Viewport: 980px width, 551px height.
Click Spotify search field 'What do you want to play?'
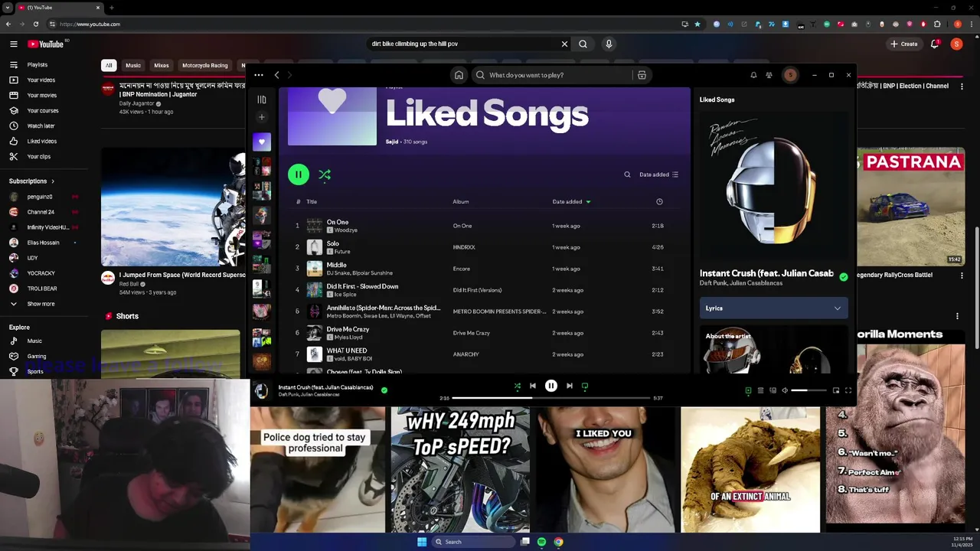551,75
